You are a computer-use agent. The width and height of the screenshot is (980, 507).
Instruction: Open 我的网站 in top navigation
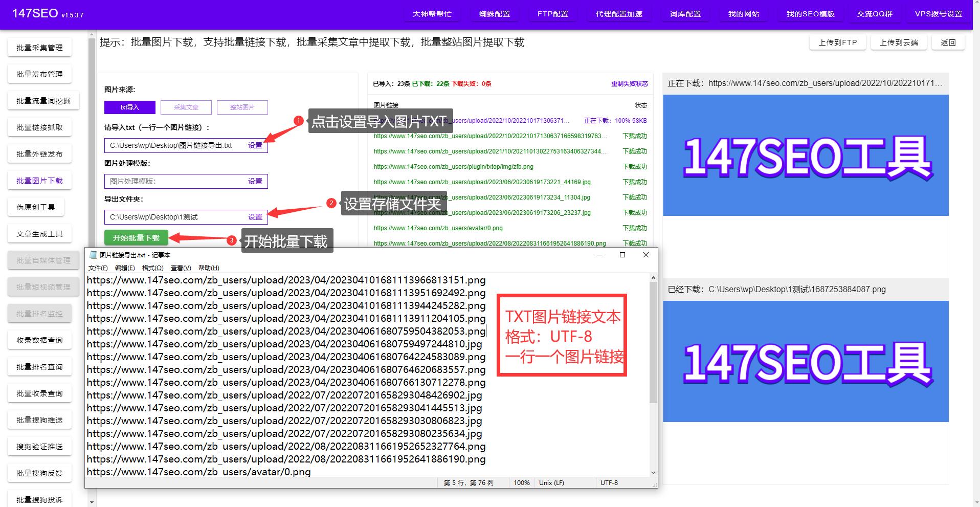pos(744,14)
